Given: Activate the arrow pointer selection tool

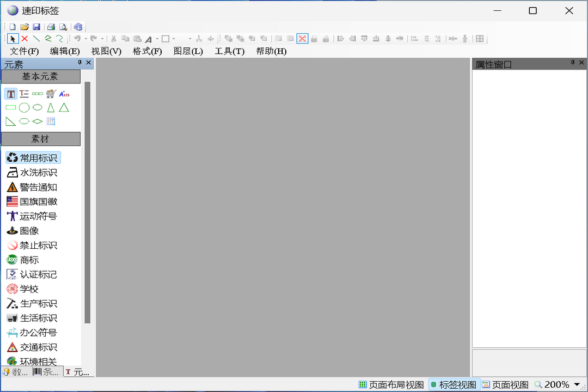Looking at the screenshot, I should click(x=13, y=39).
